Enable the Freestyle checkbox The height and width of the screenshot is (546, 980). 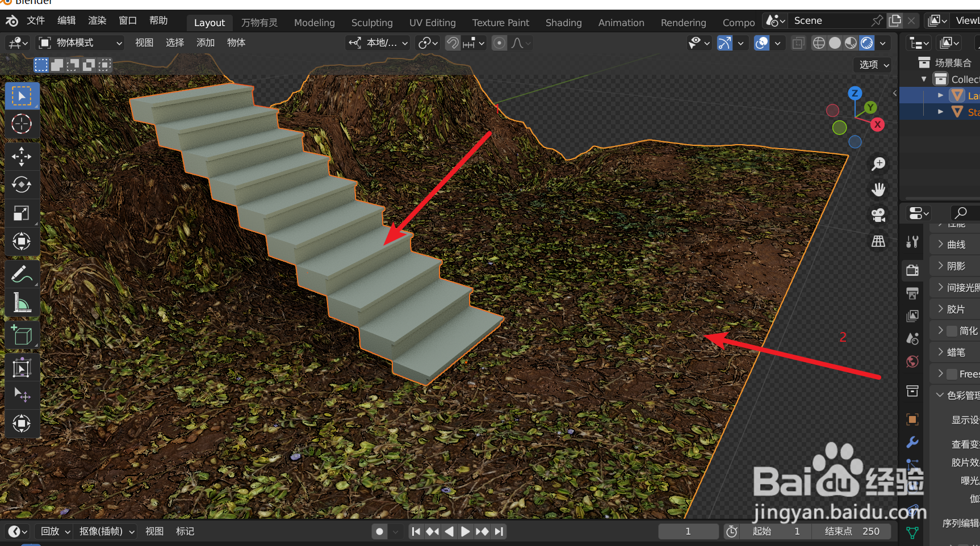click(x=952, y=373)
